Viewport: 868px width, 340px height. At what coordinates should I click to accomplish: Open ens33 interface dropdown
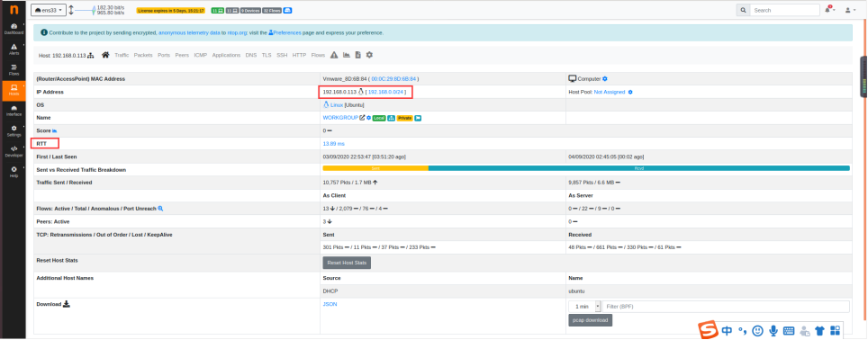(49, 10)
